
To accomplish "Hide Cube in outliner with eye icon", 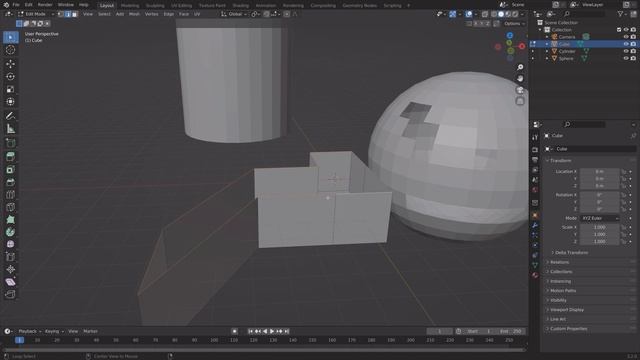I will tap(626, 44).
